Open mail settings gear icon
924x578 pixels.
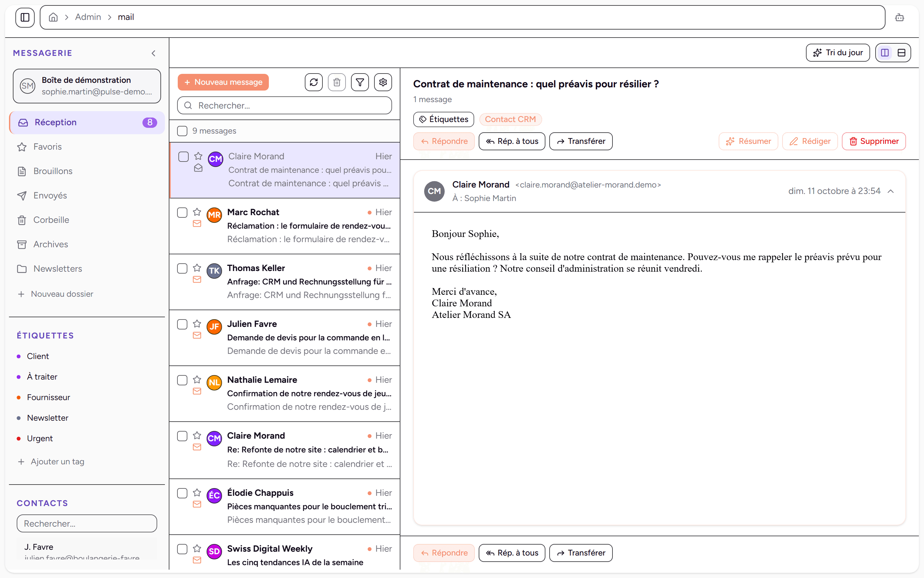click(383, 82)
